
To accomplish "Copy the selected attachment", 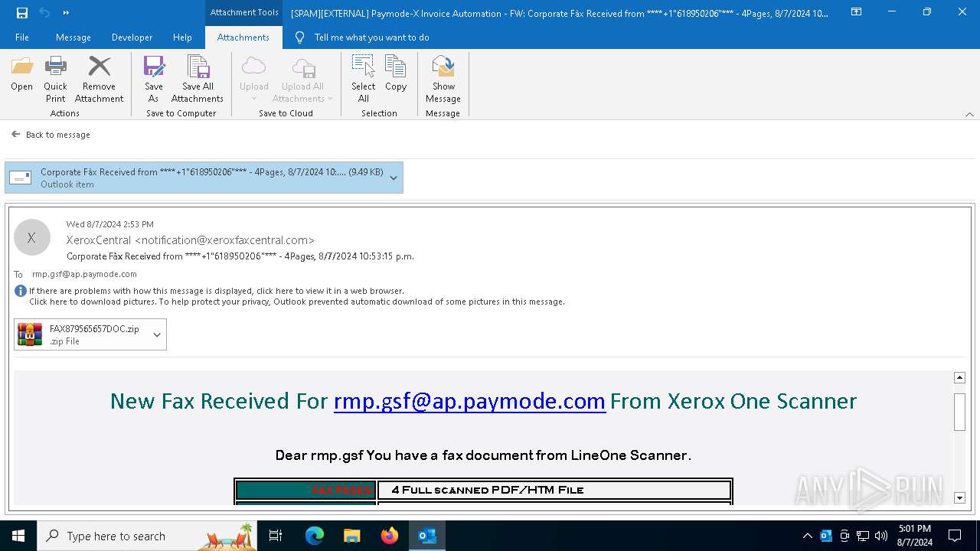I will click(396, 73).
